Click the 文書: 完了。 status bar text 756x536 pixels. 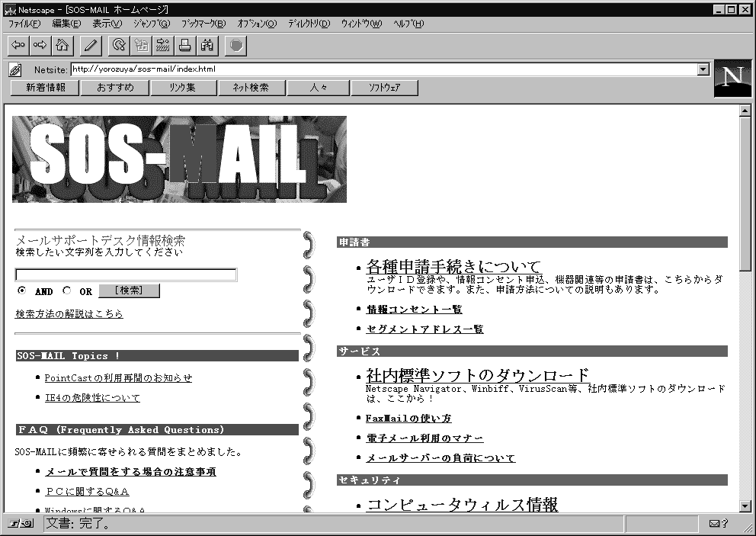coord(78,523)
